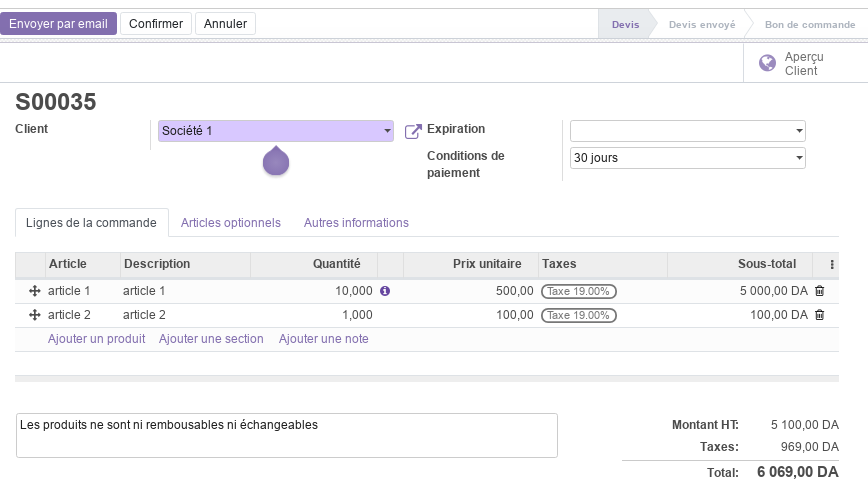Expand the Client Société 1 dropdown

coord(276,131)
